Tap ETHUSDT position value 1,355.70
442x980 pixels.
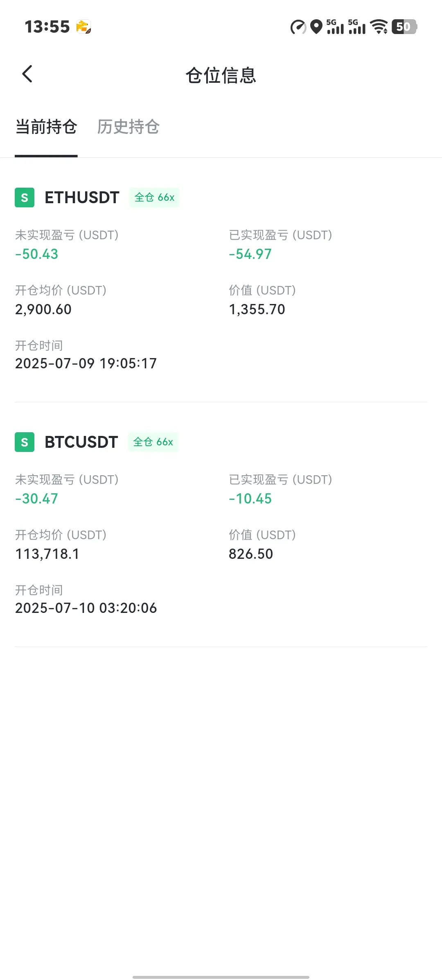[257, 309]
